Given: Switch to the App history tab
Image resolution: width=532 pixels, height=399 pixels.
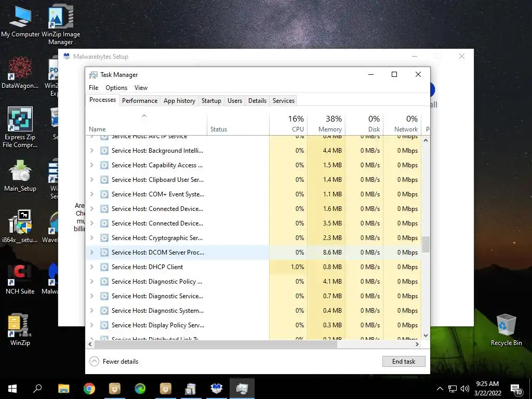Looking at the screenshot, I should pos(179,101).
